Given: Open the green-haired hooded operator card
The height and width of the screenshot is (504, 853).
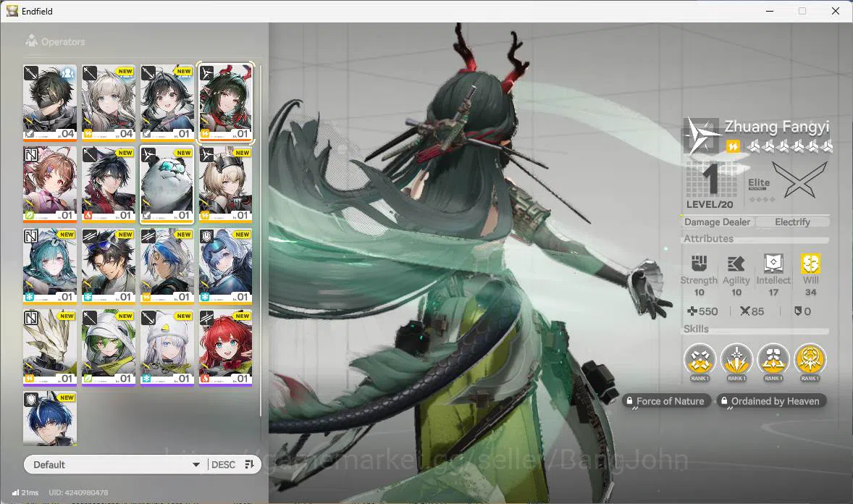Looking at the screenshot, I should (109, 348).
